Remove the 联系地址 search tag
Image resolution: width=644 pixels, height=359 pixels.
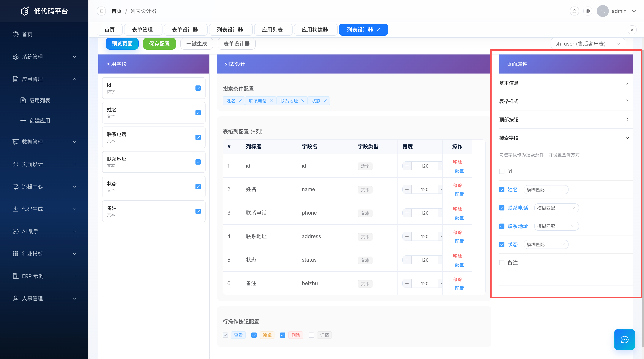(x=302, y=101)
